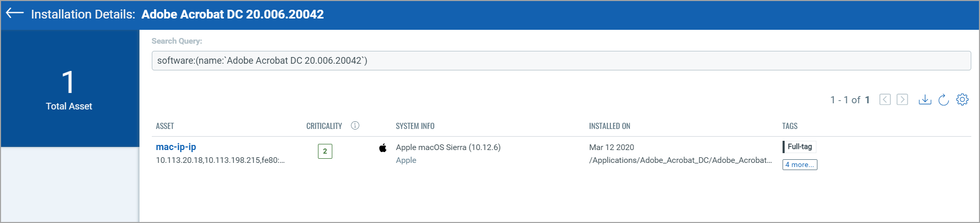
Task: Download the asset list
Action: [x=925, y=100]
